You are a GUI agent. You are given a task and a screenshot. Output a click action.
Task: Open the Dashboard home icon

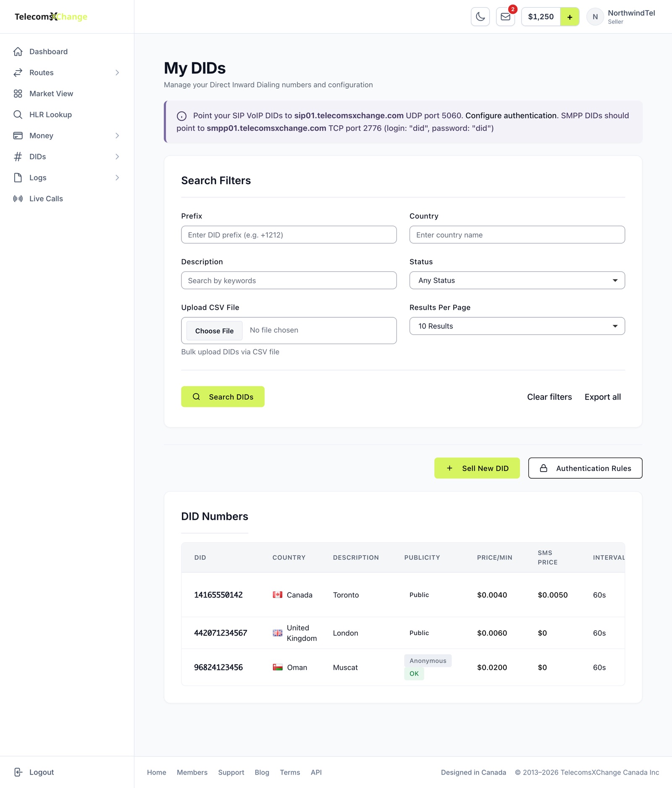(x=18, y=52)
